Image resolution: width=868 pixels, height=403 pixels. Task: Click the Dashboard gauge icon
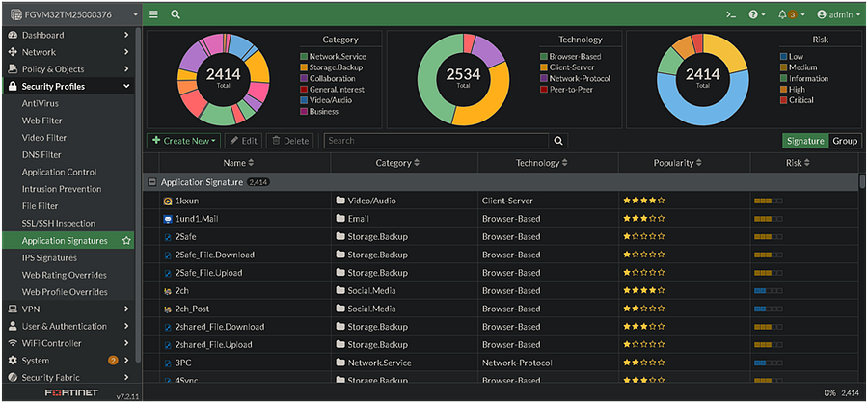click(13, 35)
